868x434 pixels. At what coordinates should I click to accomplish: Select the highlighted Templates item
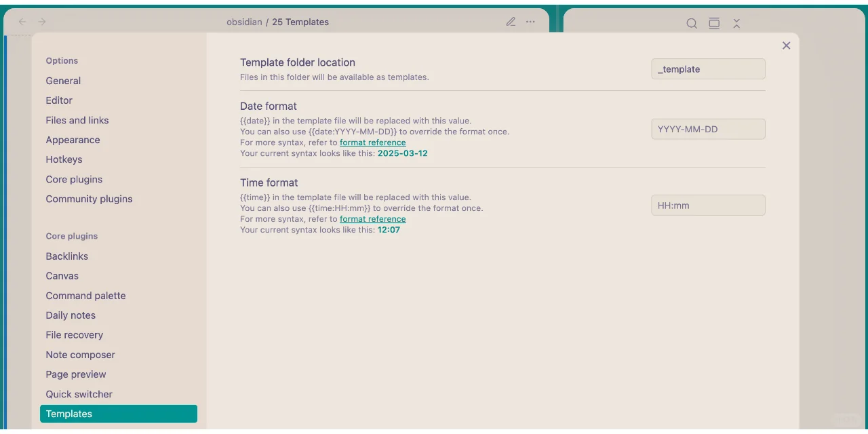coord(119,414)
